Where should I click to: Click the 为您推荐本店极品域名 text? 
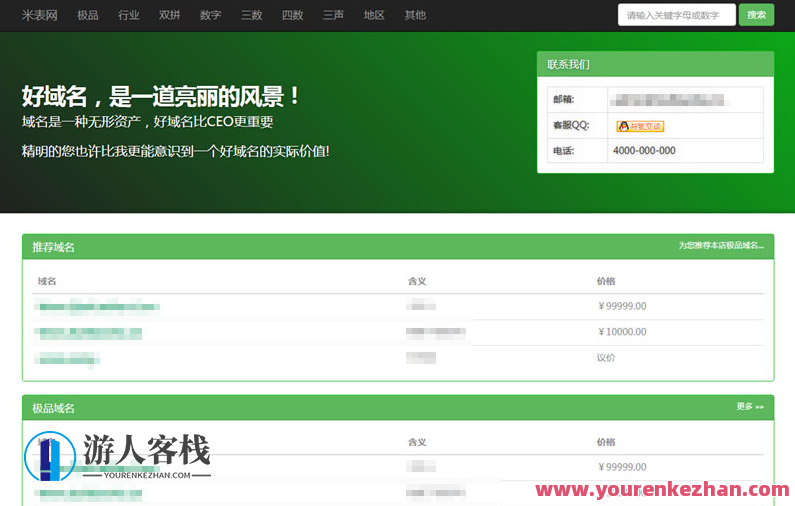[x=721, y=245]
